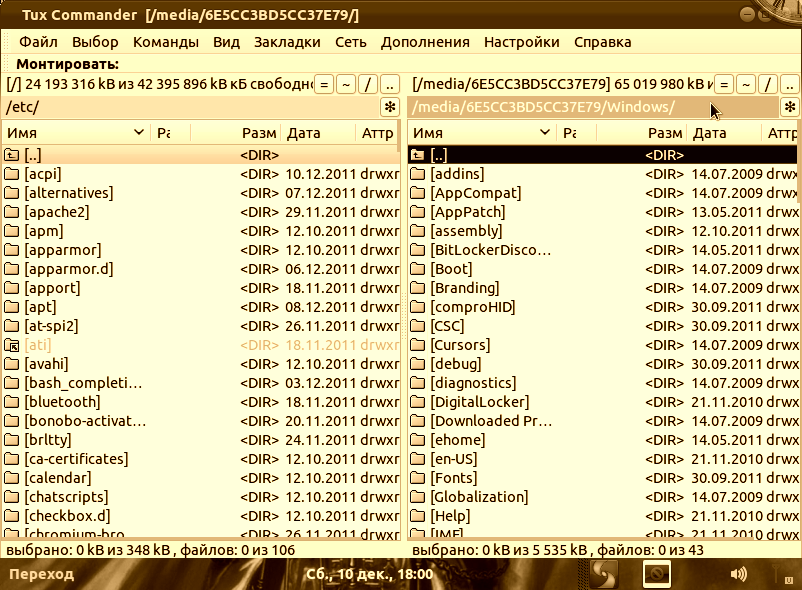Click right panel bookmark asterisk button
This screenshot has width=802, height=590.
[790, 107]
